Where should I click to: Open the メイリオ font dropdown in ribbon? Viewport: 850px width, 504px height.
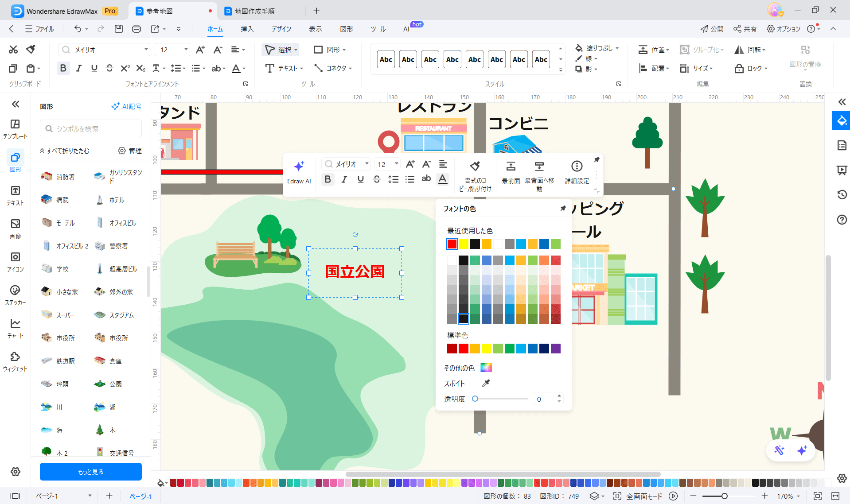pyautogui.click(x=146, y=50)
